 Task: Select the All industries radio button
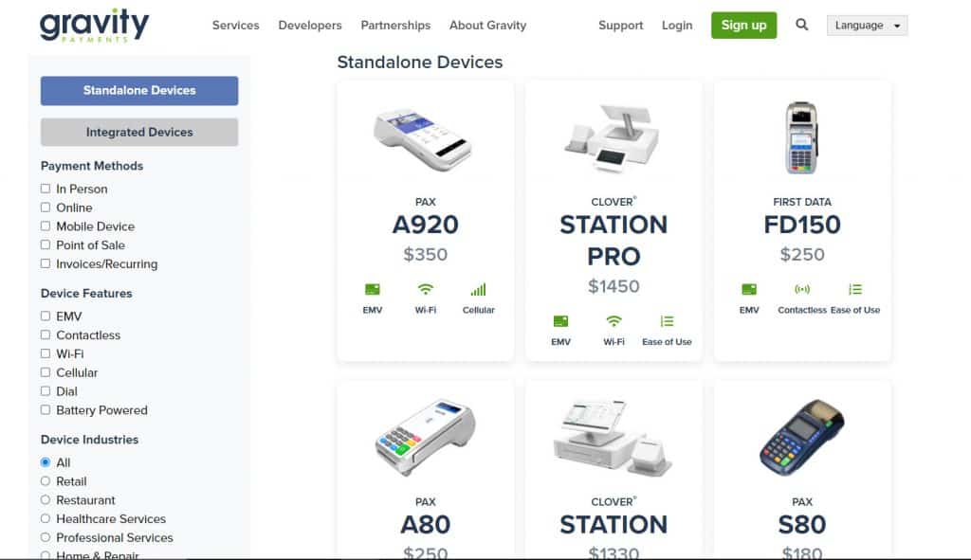(46, 462)
